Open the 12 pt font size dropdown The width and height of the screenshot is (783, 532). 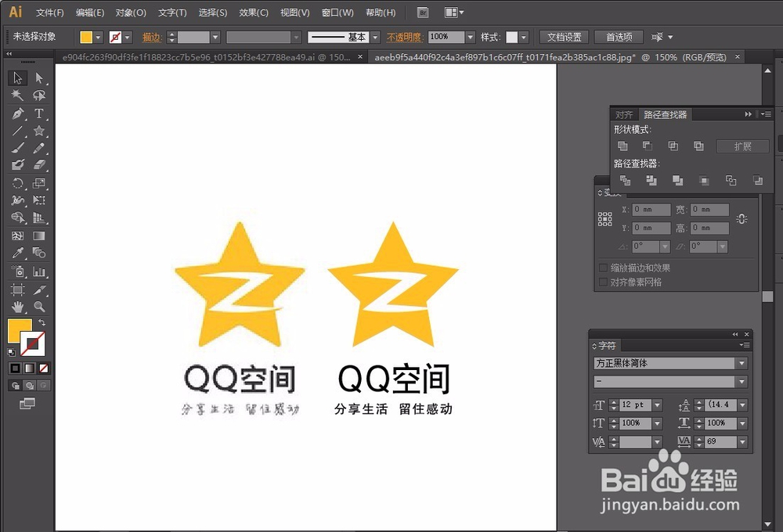click(657, 404)
